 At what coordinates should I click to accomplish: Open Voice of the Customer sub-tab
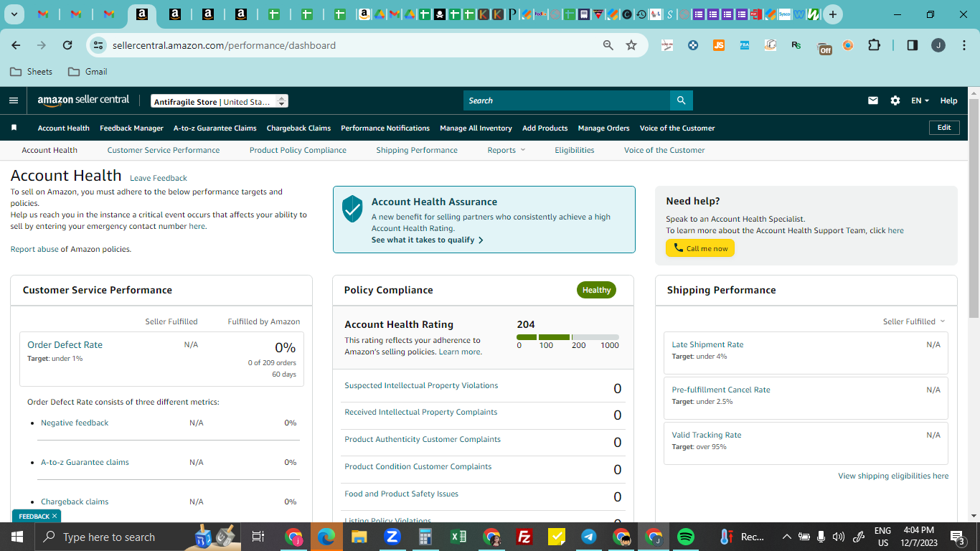click(x=664, y=150)
